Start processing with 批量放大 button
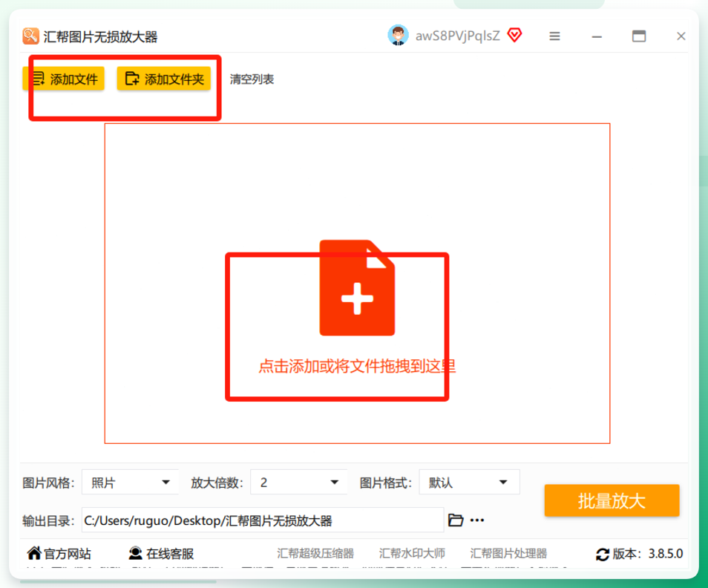The image size is (708, 588). (x=612, y=500)
